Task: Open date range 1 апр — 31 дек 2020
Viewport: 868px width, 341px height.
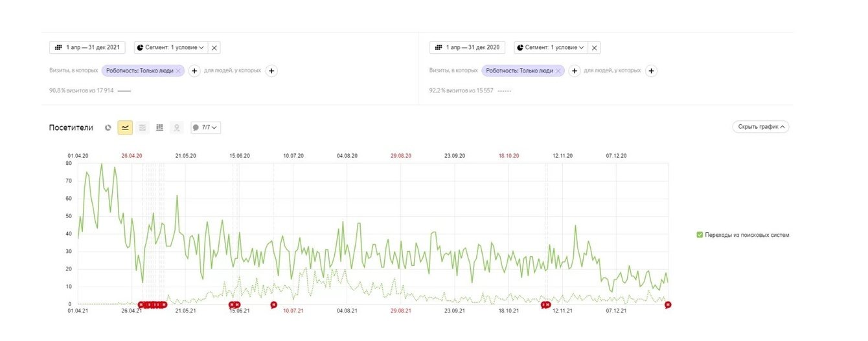Action: [x=467, y=47]
